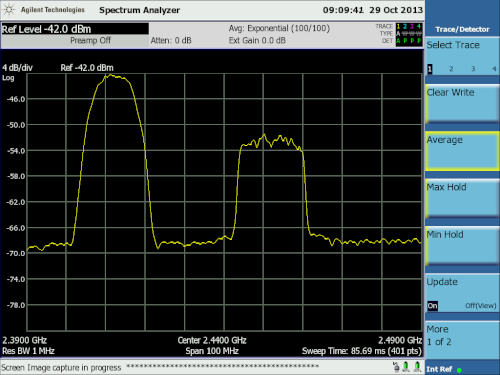Click the Span 100 MHz label

click(x=212, y=351)
